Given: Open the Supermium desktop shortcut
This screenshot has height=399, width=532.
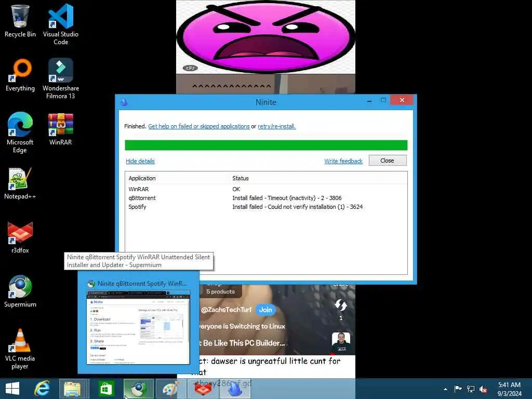Looking at the screenshot, I should 20,291.
